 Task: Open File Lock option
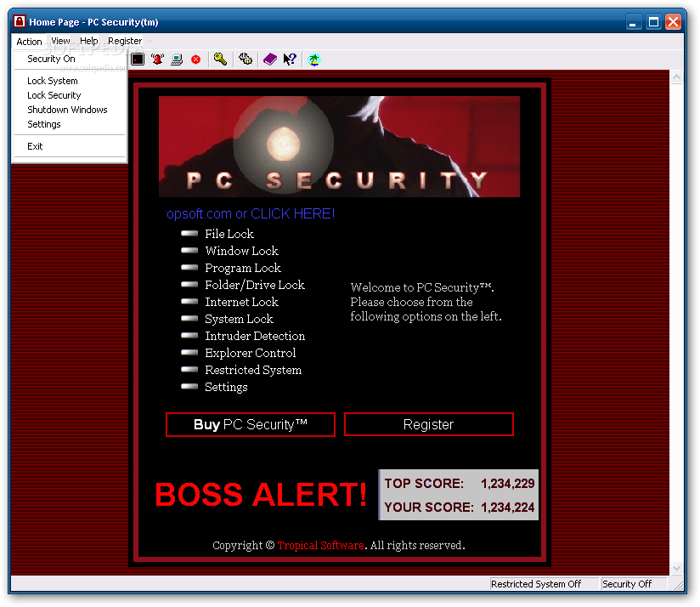[x=229, y=234]
